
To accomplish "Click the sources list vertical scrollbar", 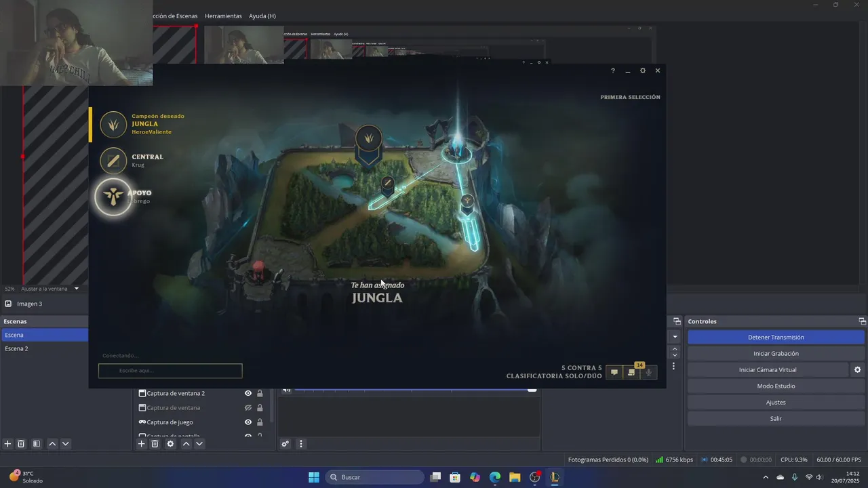I will pos(273,407).
